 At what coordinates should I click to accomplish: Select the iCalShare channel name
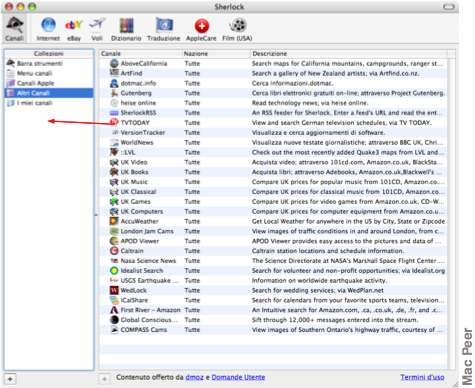(134, 300)
